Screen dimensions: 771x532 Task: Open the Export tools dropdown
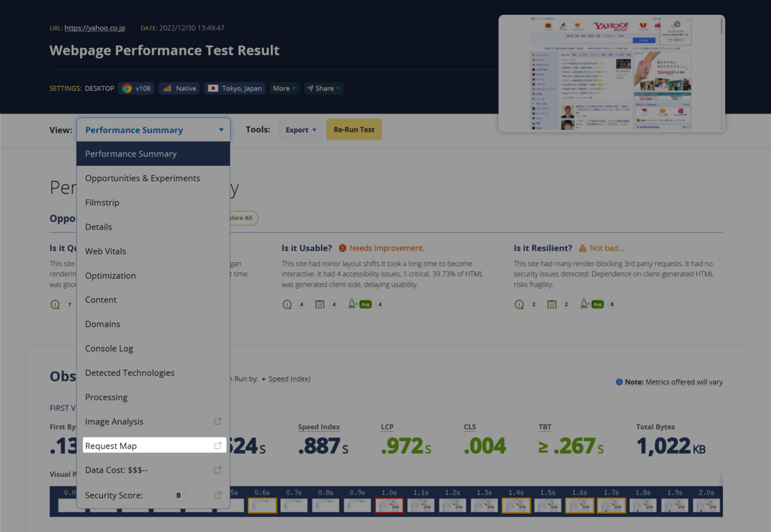pyautogui.click(x=301, y=130)
